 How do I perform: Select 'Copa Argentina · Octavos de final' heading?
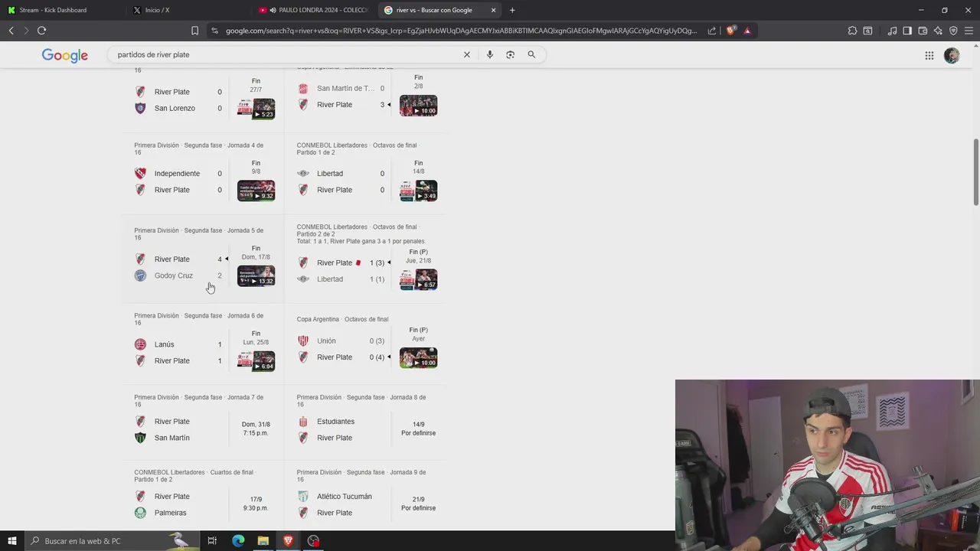pyautogui.click(x=342, y=319)
